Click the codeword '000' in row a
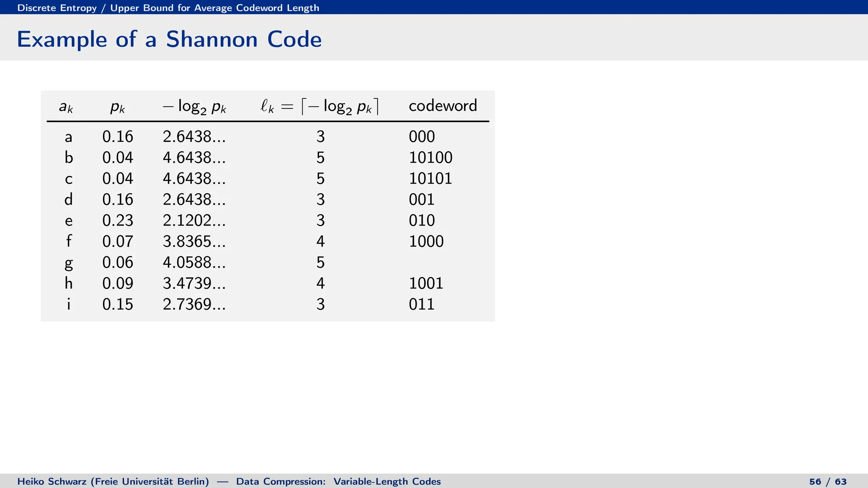The image size is (868, 488). (422, 137)
